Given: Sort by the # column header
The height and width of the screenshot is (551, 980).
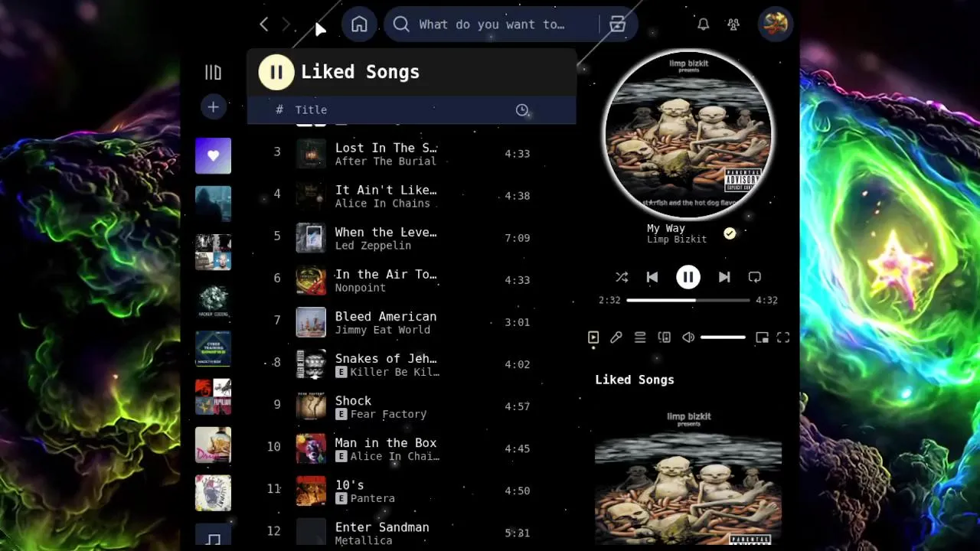Looking at the screenshot, I should (279, 110).
